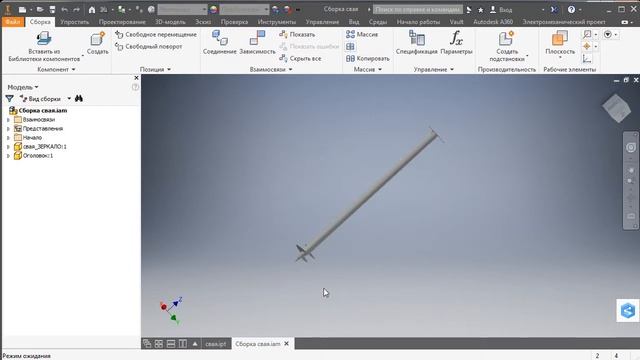Screen dimensions: 640x360
Task: Click Показать relationships button
Action: 297,35
